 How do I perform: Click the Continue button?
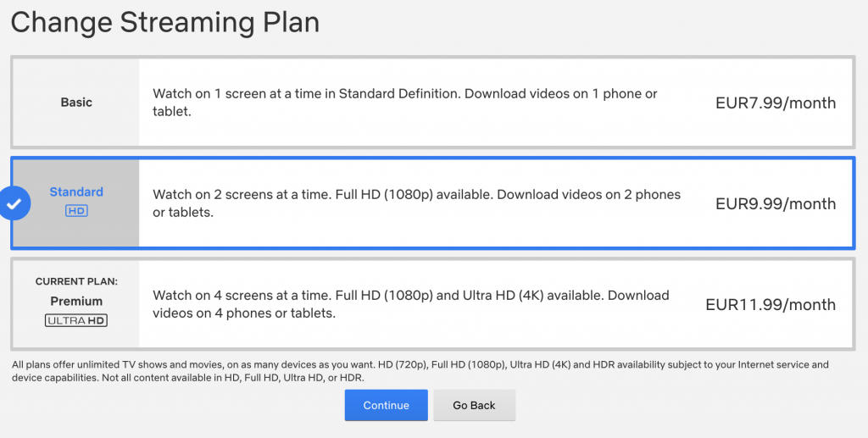pyautogui.click(x=387, y=405)
